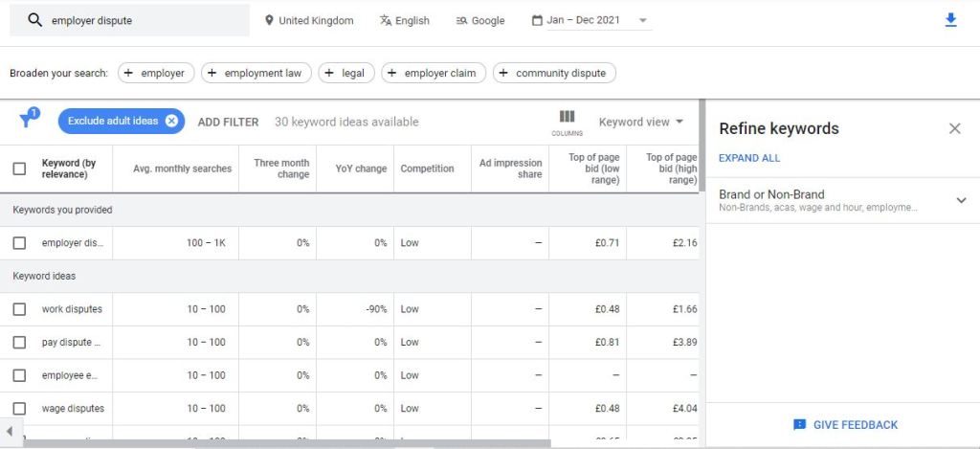980x449 pixels.
Task: Remove the Exclude adult ideas filter
Action: tap(171, 121)
